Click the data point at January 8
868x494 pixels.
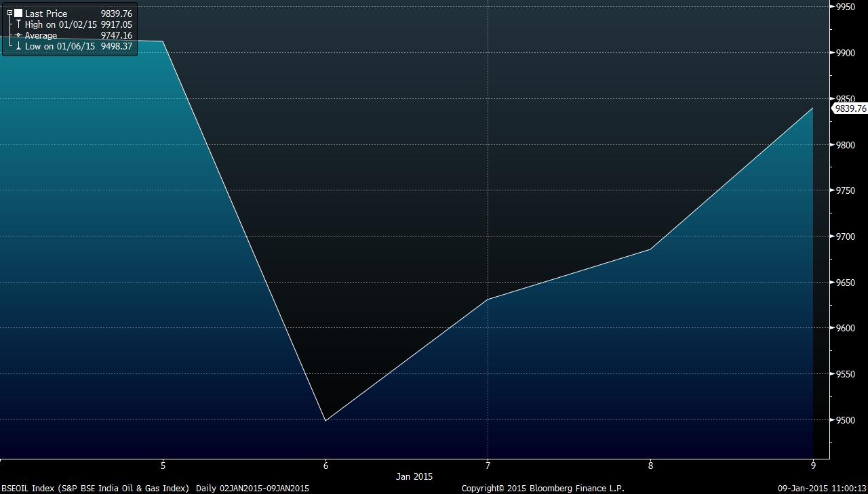(651, 249)
